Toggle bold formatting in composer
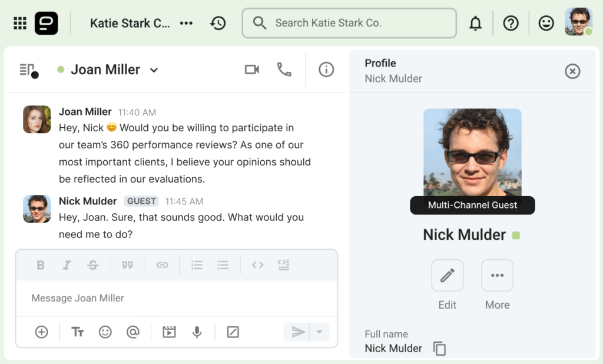The height and width of the screenshot is (364, 603). tap(40, 265)
